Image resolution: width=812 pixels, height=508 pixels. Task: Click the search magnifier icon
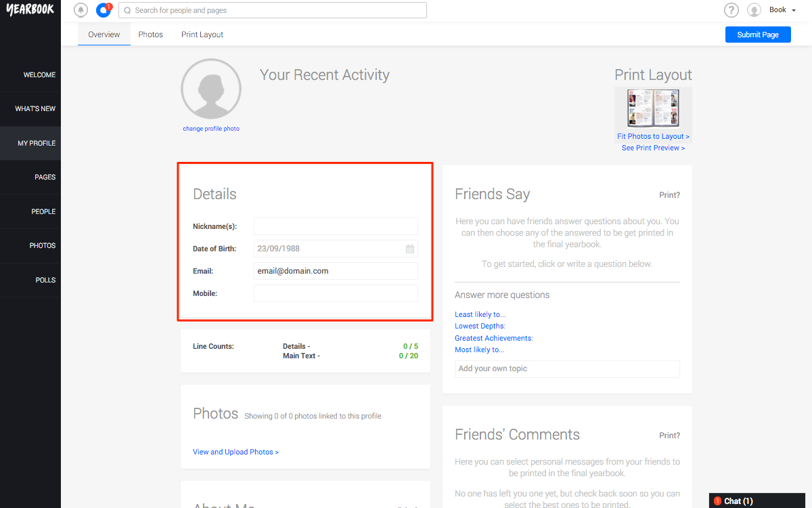(127, 10)
